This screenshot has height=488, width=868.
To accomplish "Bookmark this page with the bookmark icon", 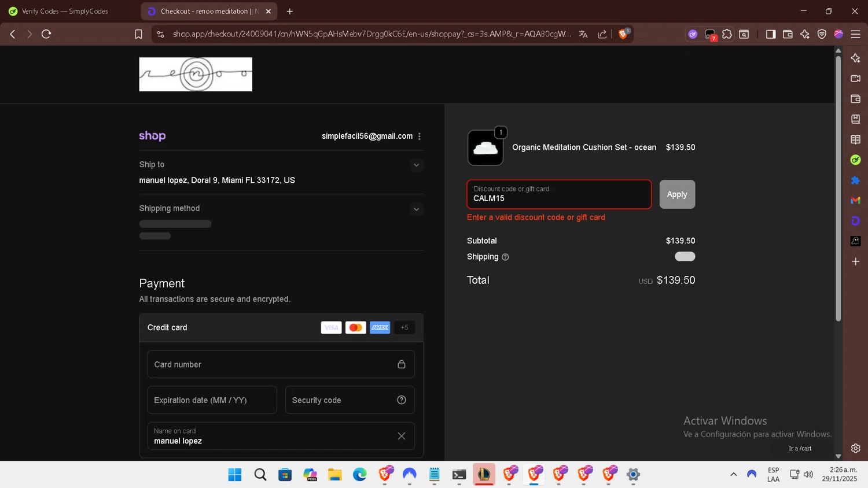I will 138,34.
